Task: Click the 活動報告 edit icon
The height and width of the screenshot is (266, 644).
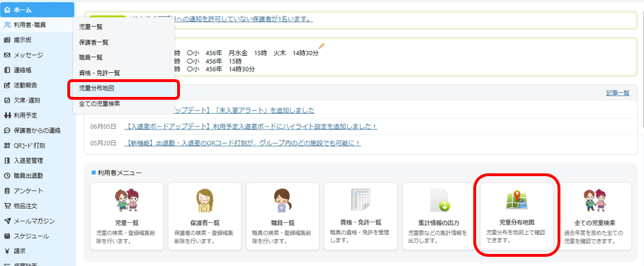Action: 7,86
